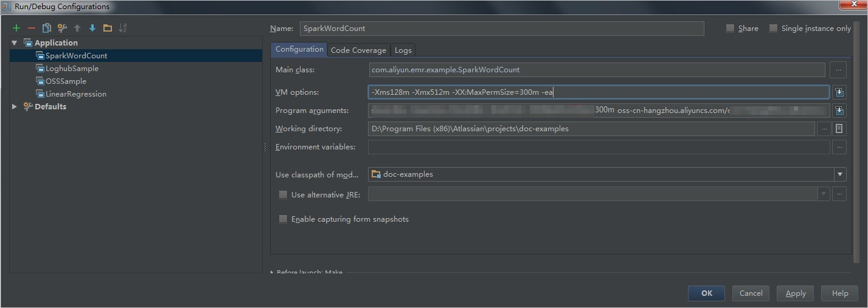
Task: Click the doc-examples module folder icon
Action: 376,174
